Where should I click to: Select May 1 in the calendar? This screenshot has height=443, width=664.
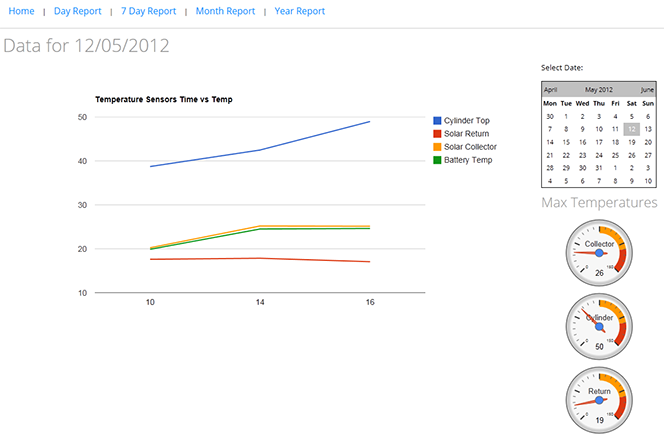pos(566,116)
